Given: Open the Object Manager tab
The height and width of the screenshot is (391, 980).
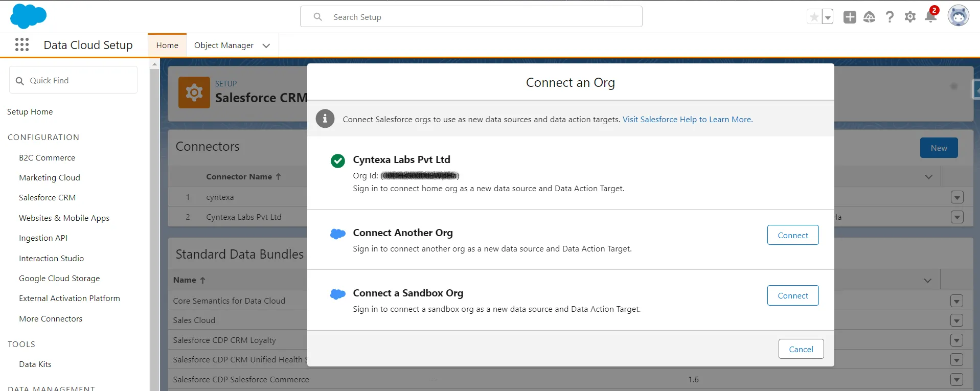Looking at the screenshot, I should tap(223, 45).
